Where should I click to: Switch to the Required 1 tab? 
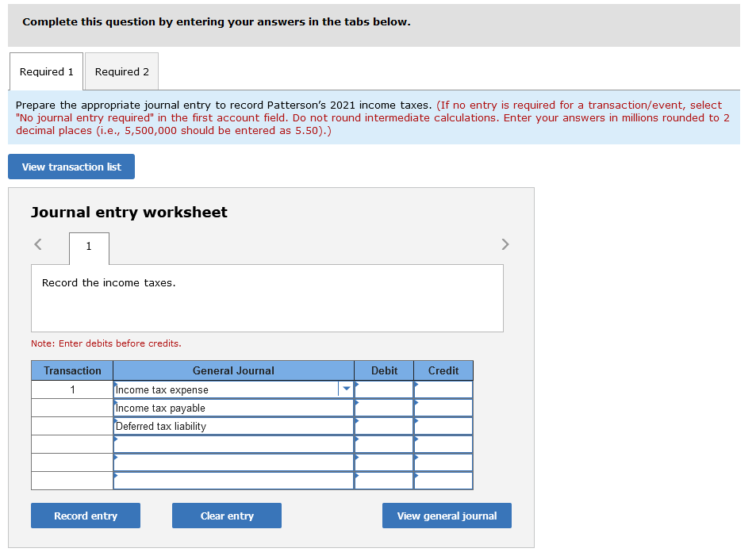tap(45, 71)
